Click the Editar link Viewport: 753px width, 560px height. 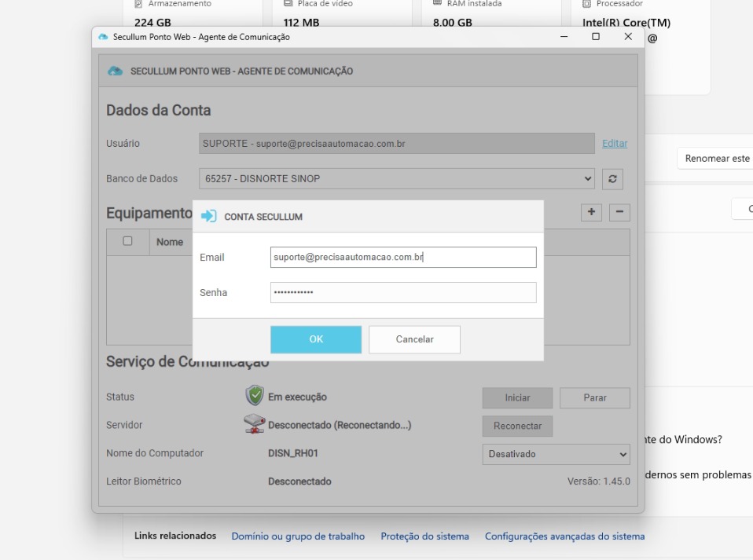[615, 144]
